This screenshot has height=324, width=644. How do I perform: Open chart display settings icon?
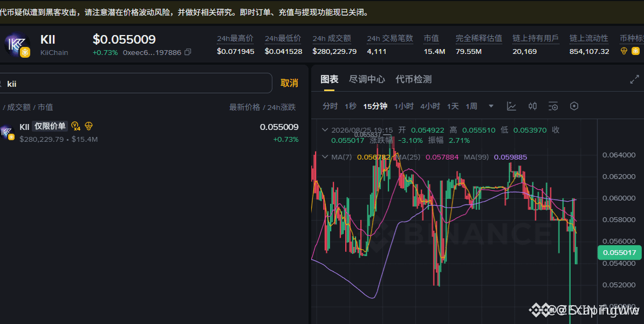[x=553, y=106]
